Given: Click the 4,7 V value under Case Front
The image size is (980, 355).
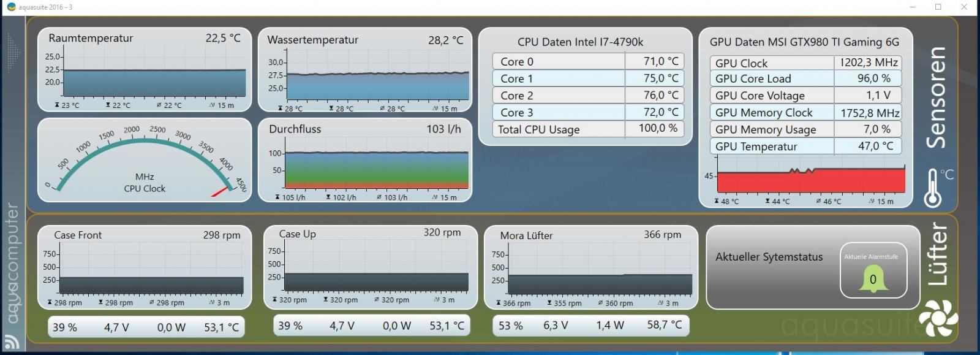Looking at the screenshot, I should [116, 327].
